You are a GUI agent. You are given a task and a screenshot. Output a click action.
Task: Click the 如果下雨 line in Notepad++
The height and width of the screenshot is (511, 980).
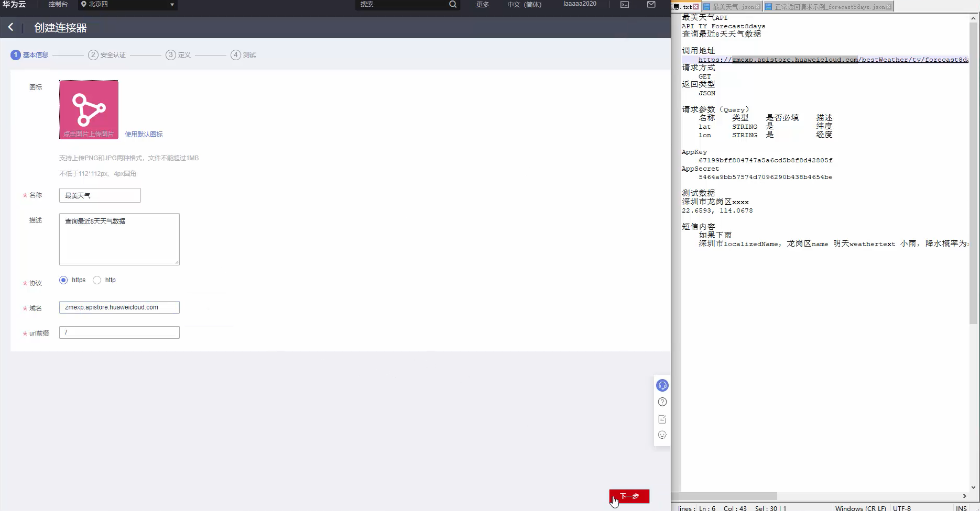tap(715, 235)
